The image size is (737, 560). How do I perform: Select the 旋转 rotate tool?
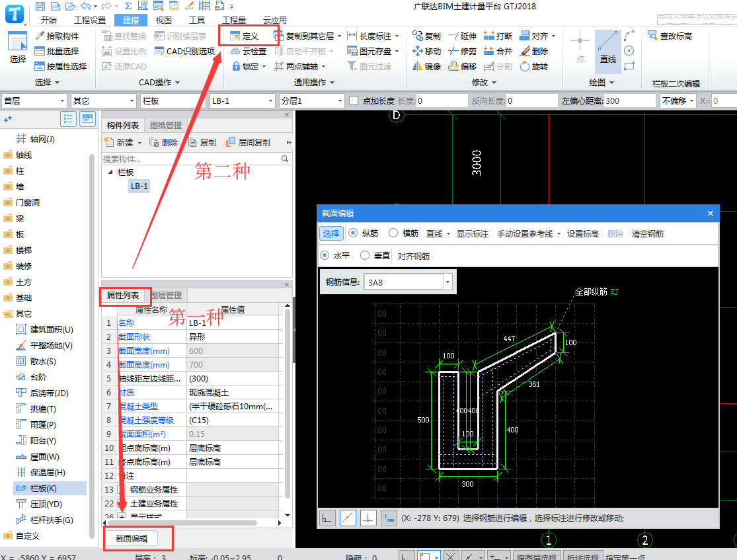(x=535, y=66)
